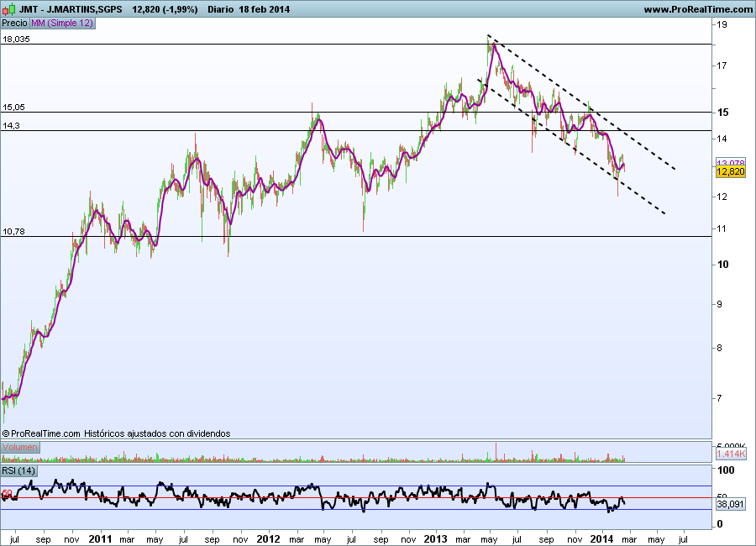The width and height of the screenshot is (756, 546).
Task: Click the 38,091 RSI value tag
Action: click(x=731, y=505)
